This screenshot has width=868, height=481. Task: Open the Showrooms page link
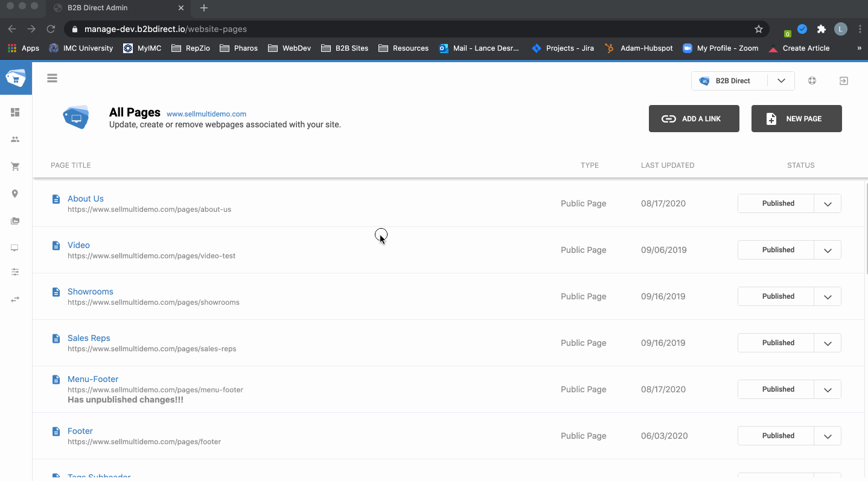[91, 291]
